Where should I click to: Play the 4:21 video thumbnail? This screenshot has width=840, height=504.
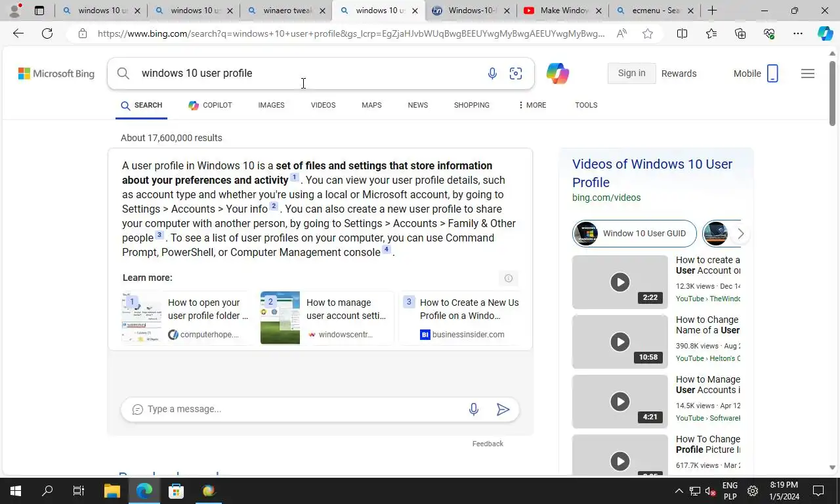click(x=620, y=402)
